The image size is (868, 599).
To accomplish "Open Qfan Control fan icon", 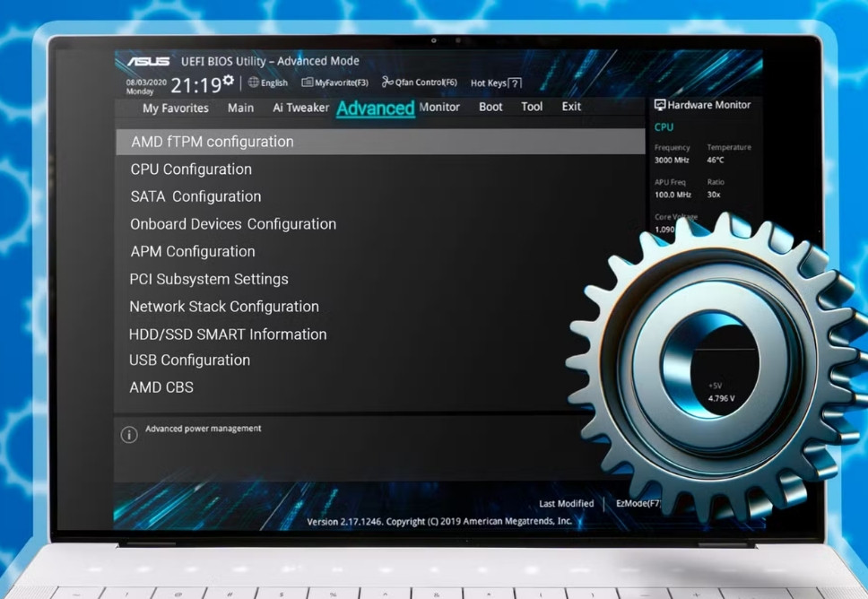I will pos(387,82).
